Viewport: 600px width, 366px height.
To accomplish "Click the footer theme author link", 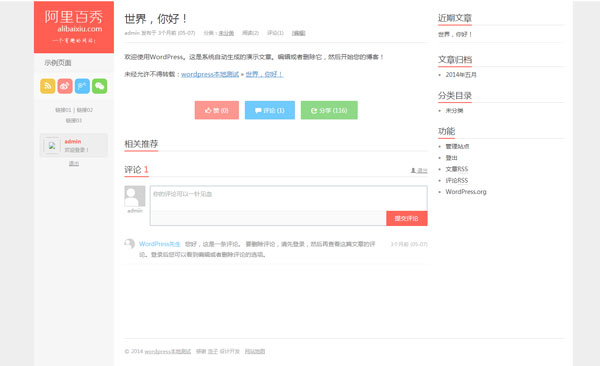I will [213, 351].
